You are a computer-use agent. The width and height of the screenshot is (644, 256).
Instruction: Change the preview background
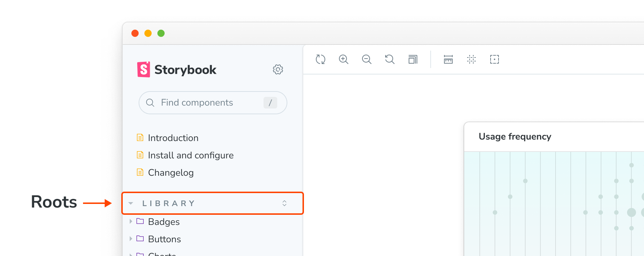tap(413, 59)
